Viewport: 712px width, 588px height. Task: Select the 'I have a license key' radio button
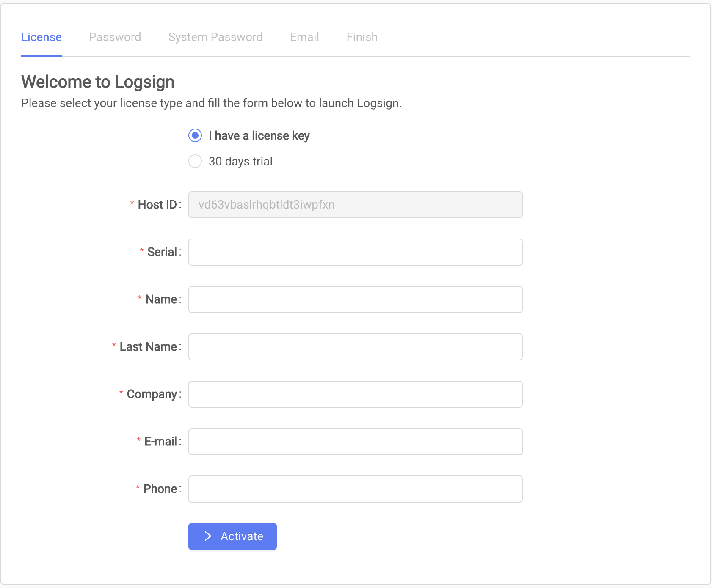(x=195, y=136)
